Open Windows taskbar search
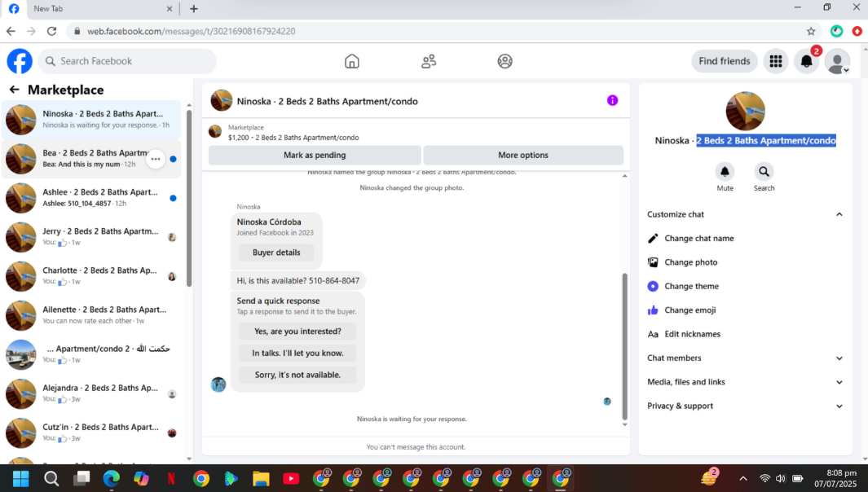Image resolution: width=868 pixels, height=492 pixels. (x=51, y=479)
